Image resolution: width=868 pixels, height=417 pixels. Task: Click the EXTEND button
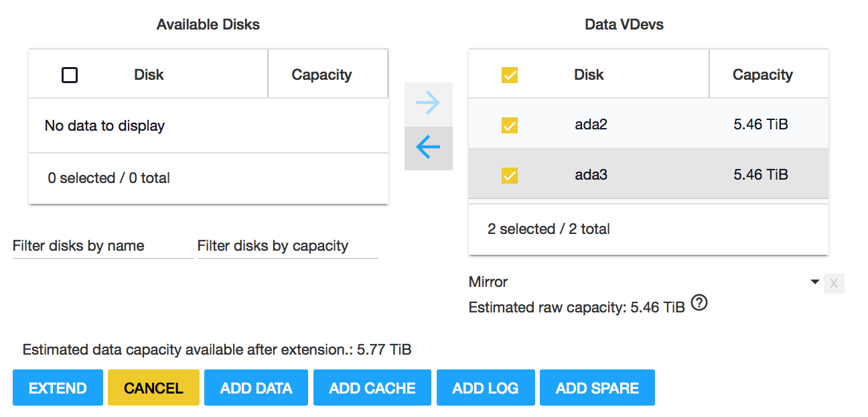58,388
